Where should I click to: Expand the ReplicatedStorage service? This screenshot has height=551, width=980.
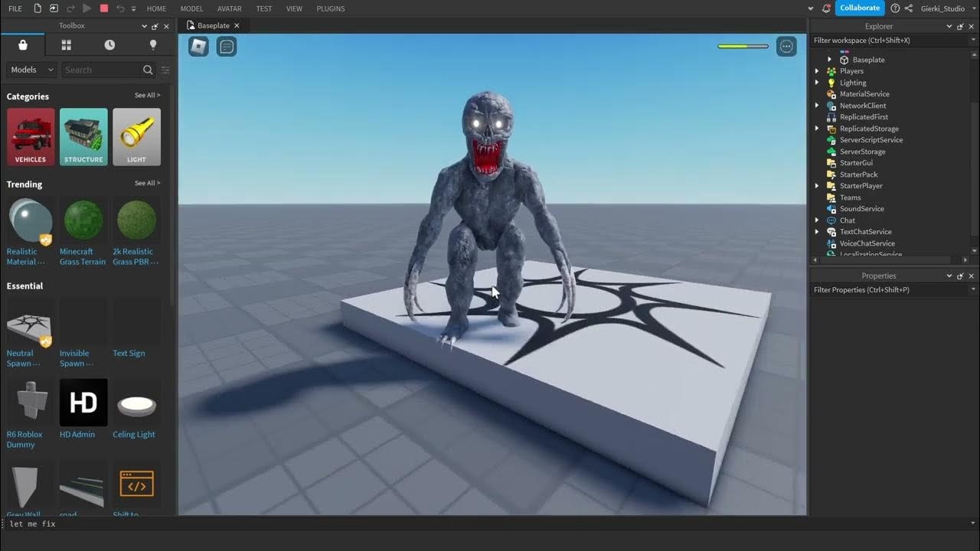click(x=817, y=129)
